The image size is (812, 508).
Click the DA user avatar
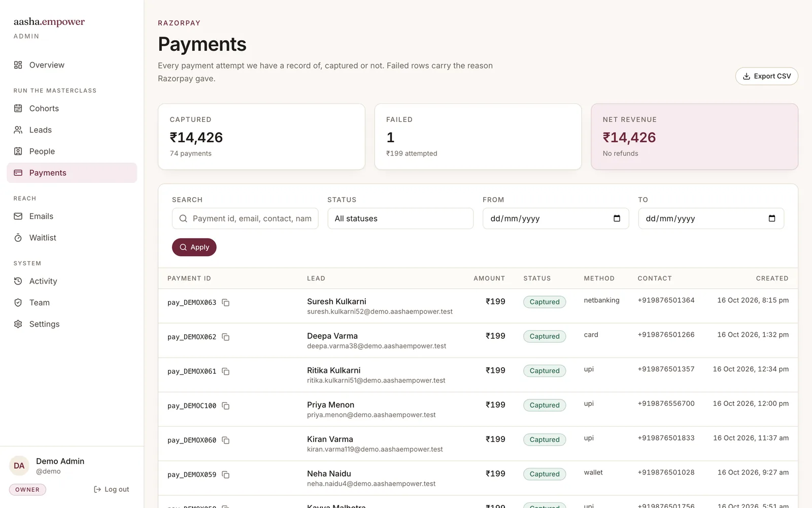coord(19,466)
